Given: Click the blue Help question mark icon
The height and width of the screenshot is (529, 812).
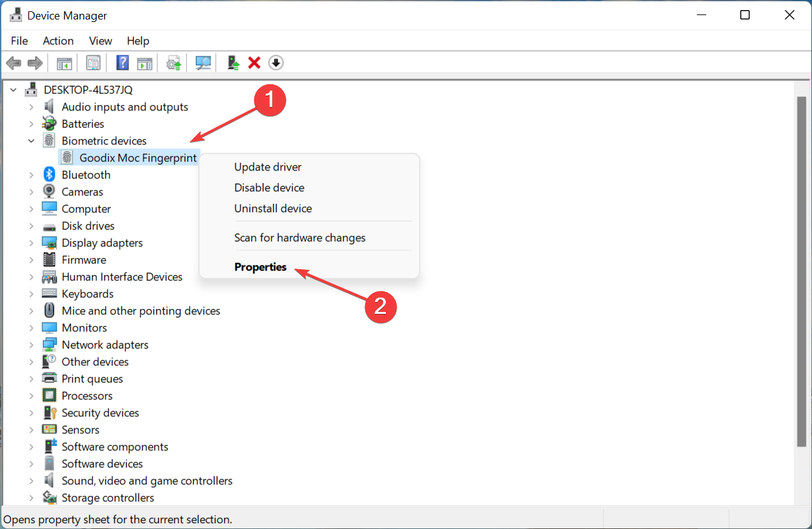Looking at the screenshot, I should click(x=123, y=63).
